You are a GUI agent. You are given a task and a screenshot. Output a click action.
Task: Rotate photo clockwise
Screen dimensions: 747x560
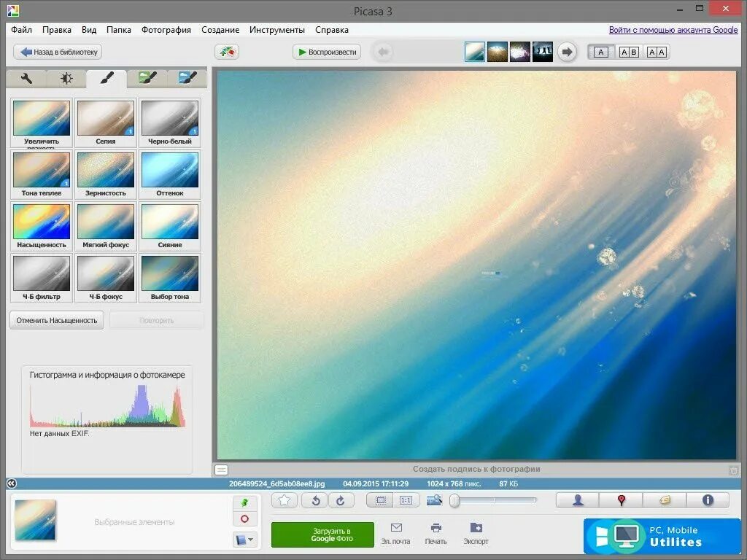coord(341,500)
